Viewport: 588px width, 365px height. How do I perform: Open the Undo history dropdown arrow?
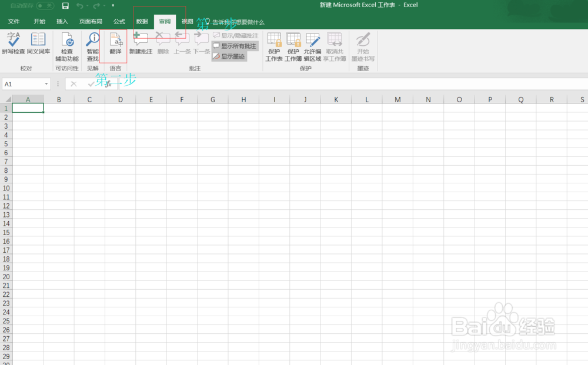point(87,6)
